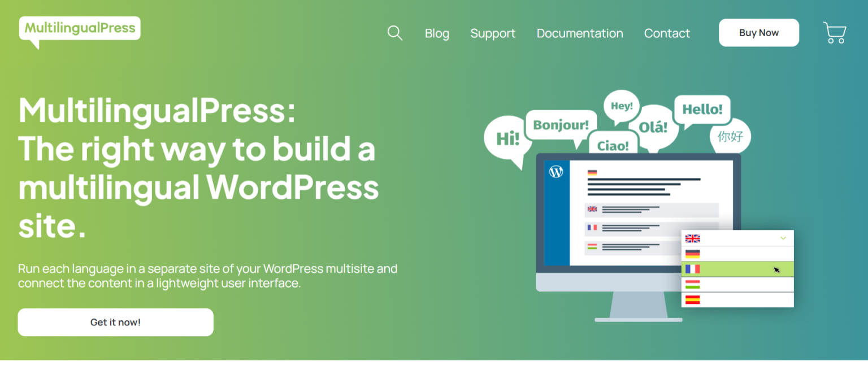Select the Spanish flag at the dropdown bottom

(693, 300)
